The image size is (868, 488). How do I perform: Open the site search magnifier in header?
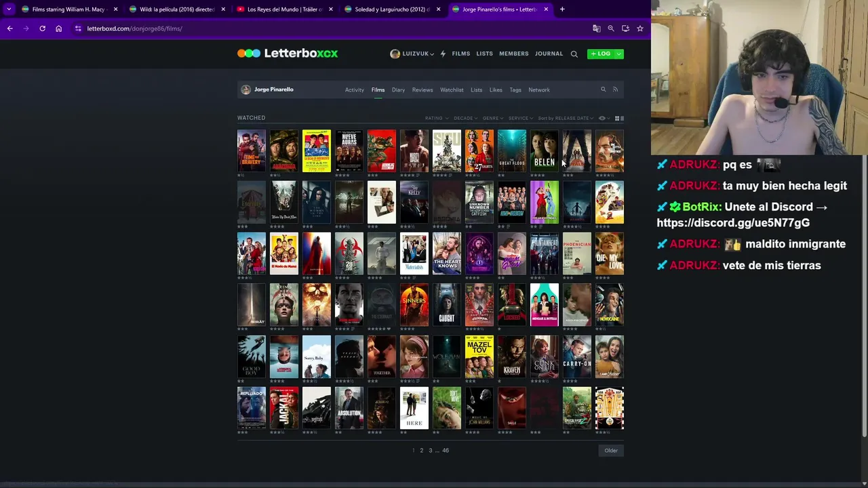click(574, 54)
